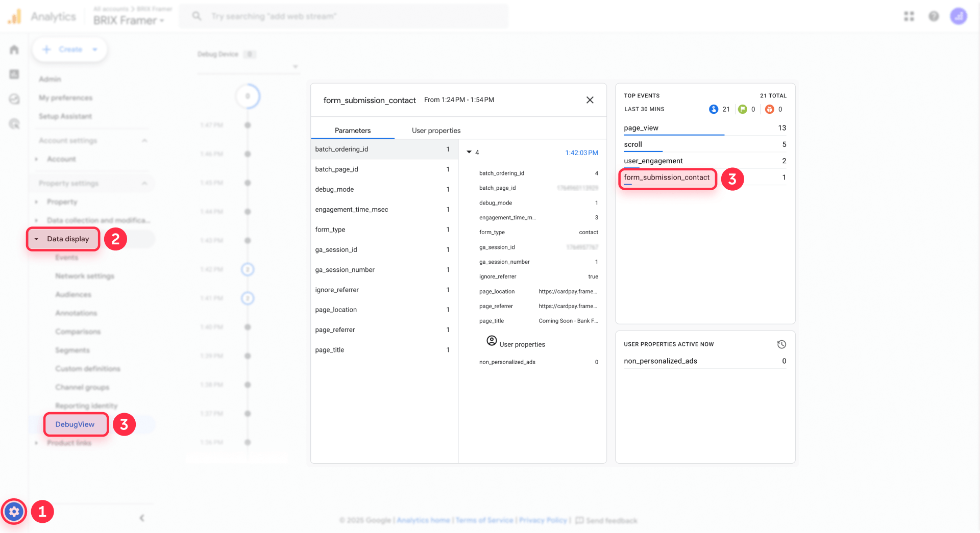The image size is (980, 533).
Task: Click the green key events flag icon
Action: click(x=743, y=109)
